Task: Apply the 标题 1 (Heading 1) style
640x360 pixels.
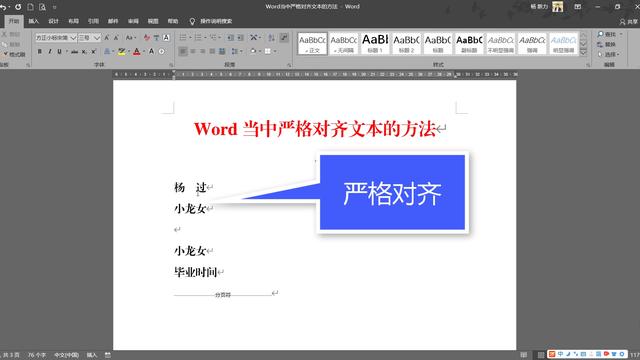Action: pyautogui.click(x=375, y=44)
